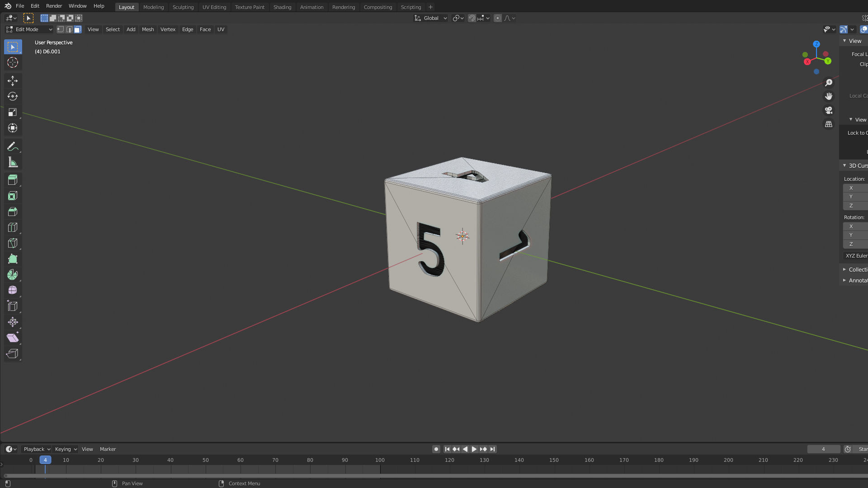Image resolution: width=868 pixels, height=488 pixels.
Task: Open the Mesh menu in viewport header
Action: pyautogui.click(x=148, y=29)
